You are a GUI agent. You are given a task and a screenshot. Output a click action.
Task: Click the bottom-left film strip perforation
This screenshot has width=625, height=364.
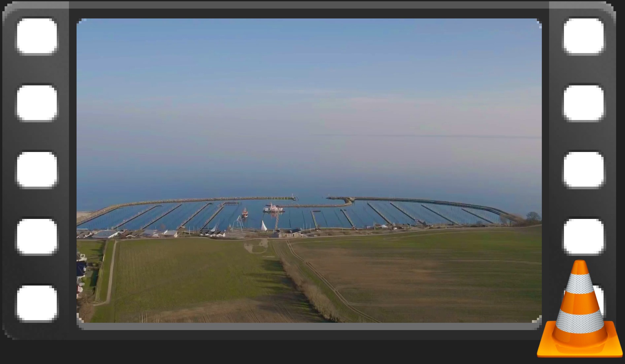tap(37, 303)
